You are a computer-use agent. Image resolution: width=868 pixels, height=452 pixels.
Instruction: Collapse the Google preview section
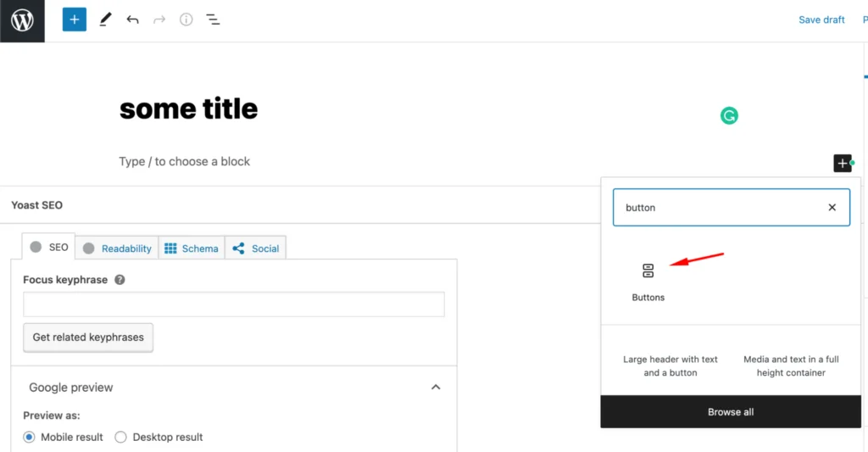point(436,388)
